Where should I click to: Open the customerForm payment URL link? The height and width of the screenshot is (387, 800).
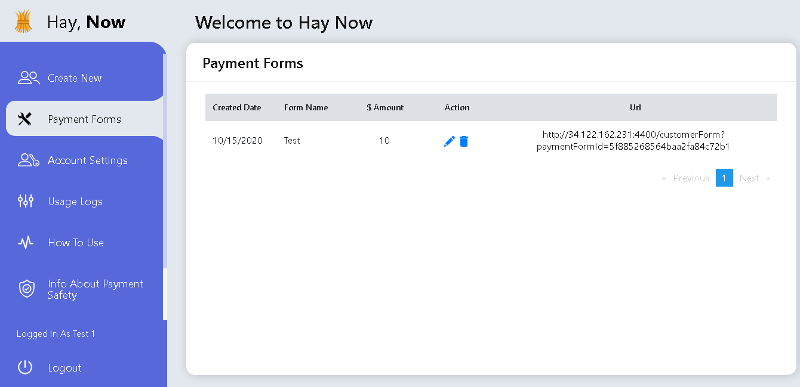(633, 141)
